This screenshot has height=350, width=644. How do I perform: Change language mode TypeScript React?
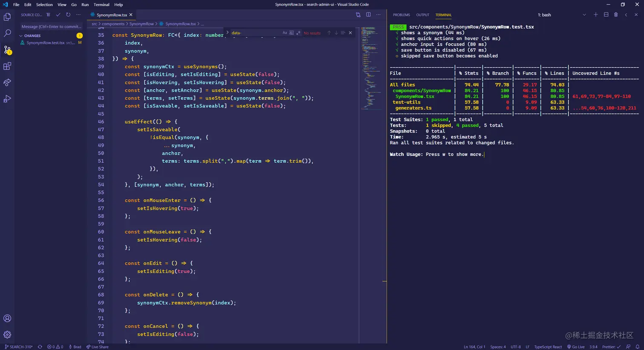click(x=548, y=347)
